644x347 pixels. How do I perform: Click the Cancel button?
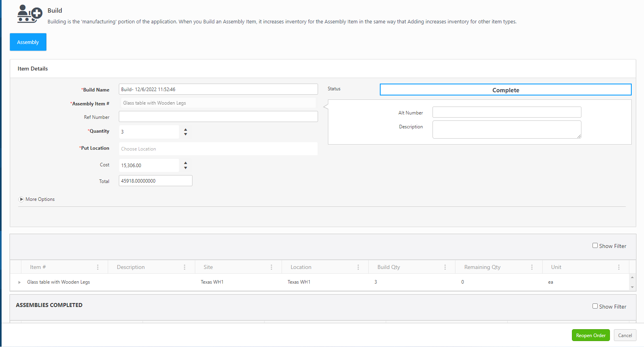625,336
